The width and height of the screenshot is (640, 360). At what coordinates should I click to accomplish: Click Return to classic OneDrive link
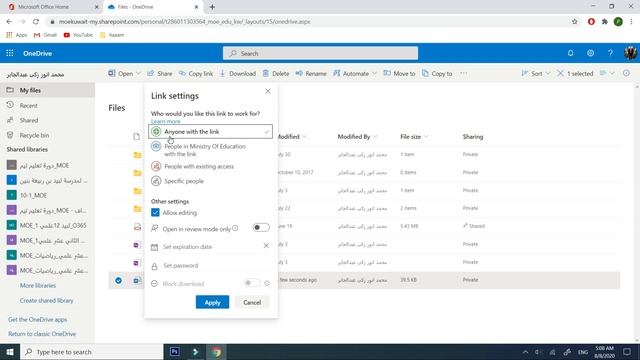[42, 333]
